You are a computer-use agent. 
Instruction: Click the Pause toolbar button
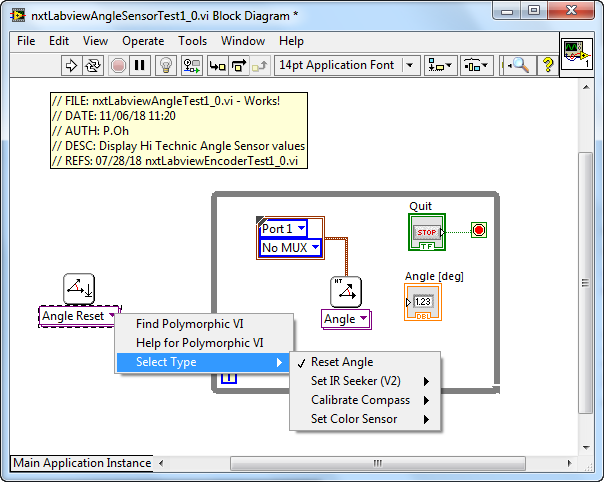click(139, 65)
